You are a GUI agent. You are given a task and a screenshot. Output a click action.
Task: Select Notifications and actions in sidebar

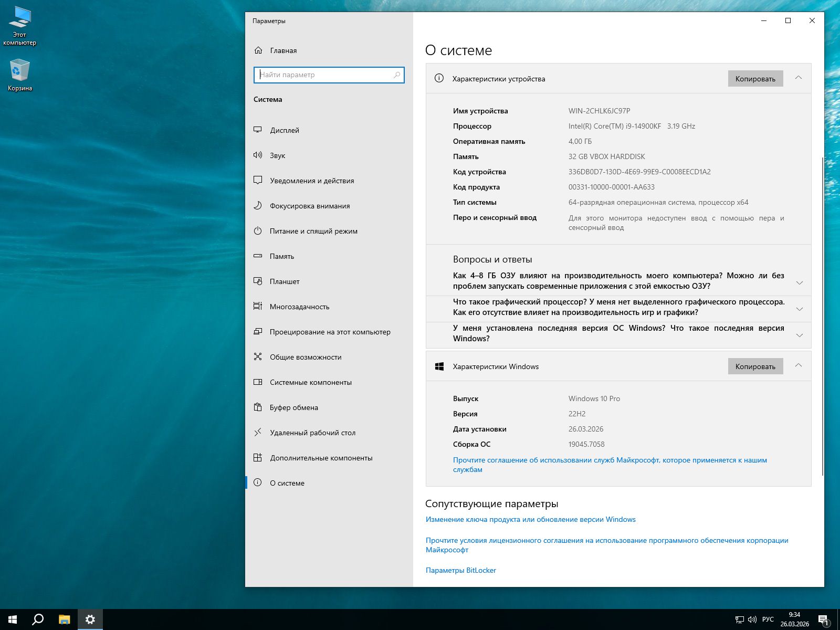pos(311,181)
